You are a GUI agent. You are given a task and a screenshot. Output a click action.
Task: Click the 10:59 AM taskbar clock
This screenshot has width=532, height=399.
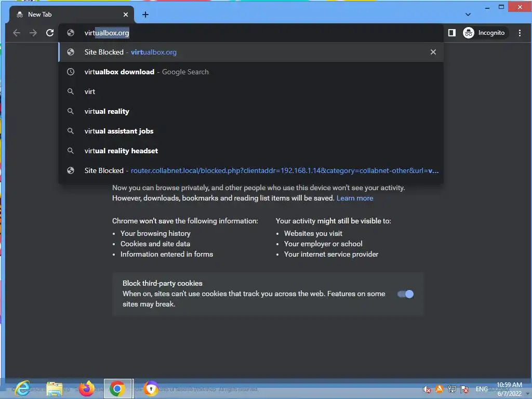coord(509,389)
